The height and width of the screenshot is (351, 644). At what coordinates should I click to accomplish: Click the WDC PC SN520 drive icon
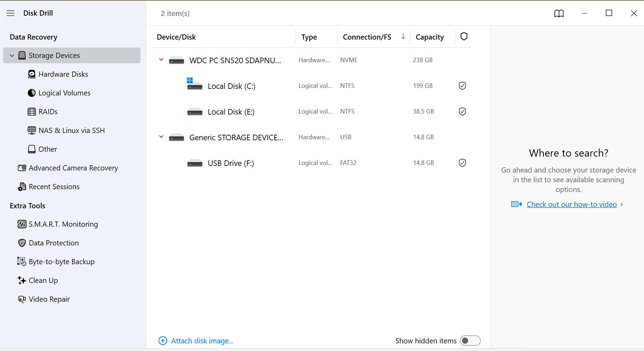pyautogui.click(x=177, y=61)
